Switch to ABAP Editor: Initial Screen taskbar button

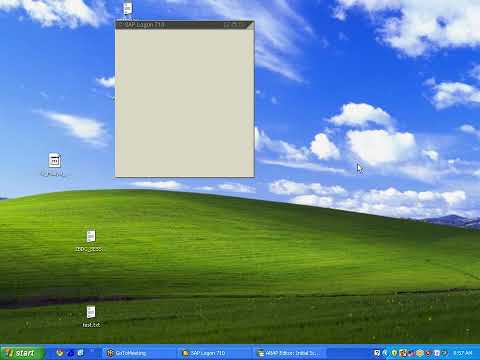pyautogui.click(x=291, y=353)
